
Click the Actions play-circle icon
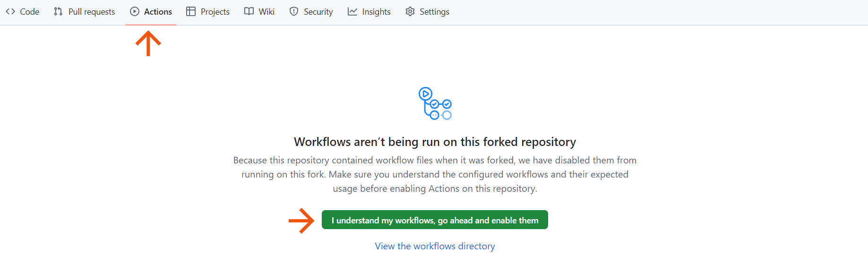(135, 12)
